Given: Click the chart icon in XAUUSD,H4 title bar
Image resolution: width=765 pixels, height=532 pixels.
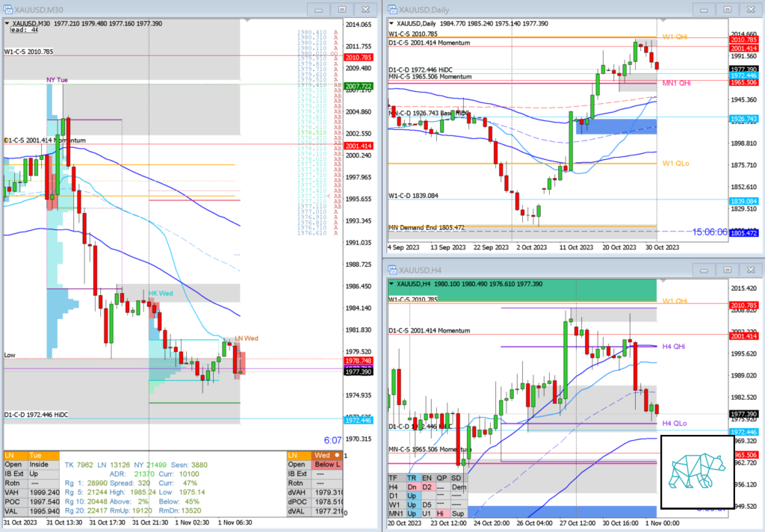Looking at the screenshot, I should click(x=393, y=270).
